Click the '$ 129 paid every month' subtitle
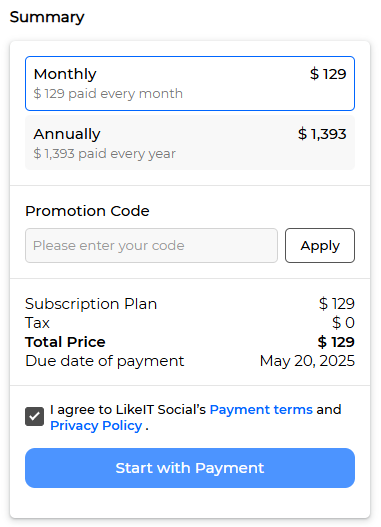Image resolution: width=381 pixels, height=527 pixels. [x=108, y=93]
